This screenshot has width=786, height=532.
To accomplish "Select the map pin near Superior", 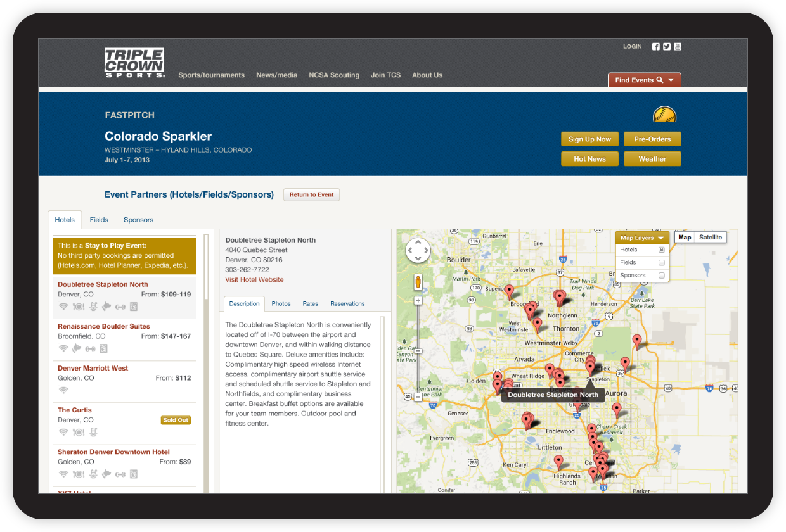I will pyautogui.click(x=509, y=291).
